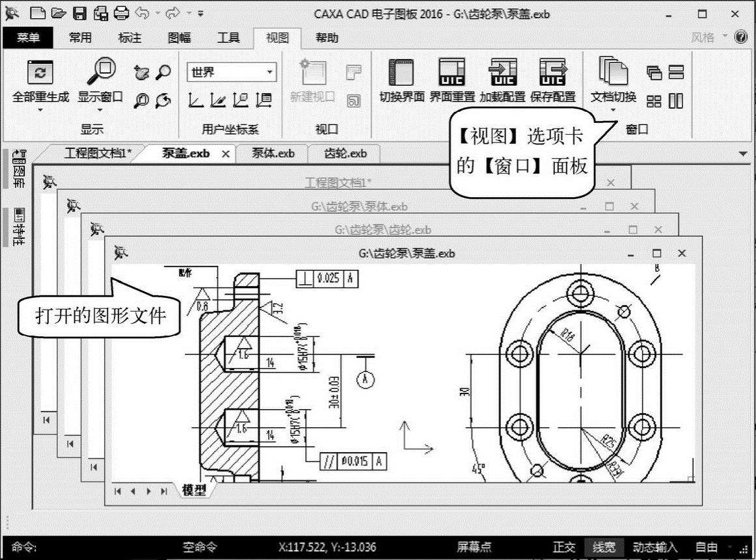Switch to the 图幅 ribbon tab
This screenshot has width=756, height=560.
click(180, 38)
